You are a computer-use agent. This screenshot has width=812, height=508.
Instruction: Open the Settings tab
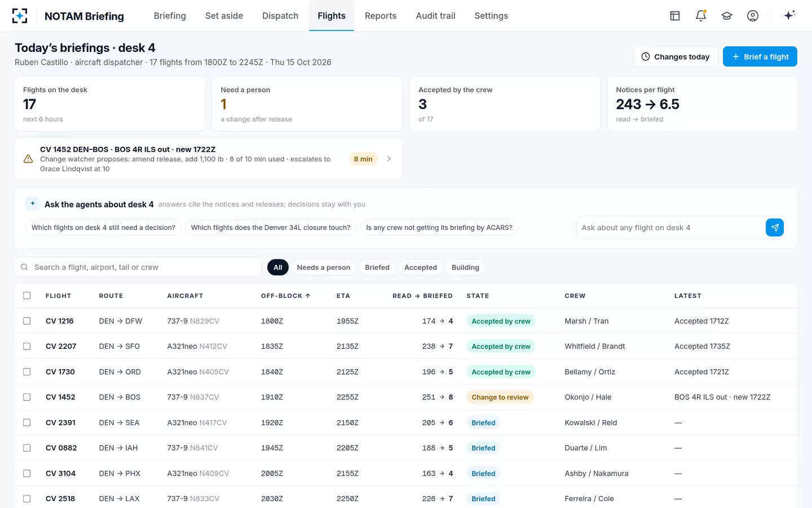pyautogui.click(x=491, y=16)
